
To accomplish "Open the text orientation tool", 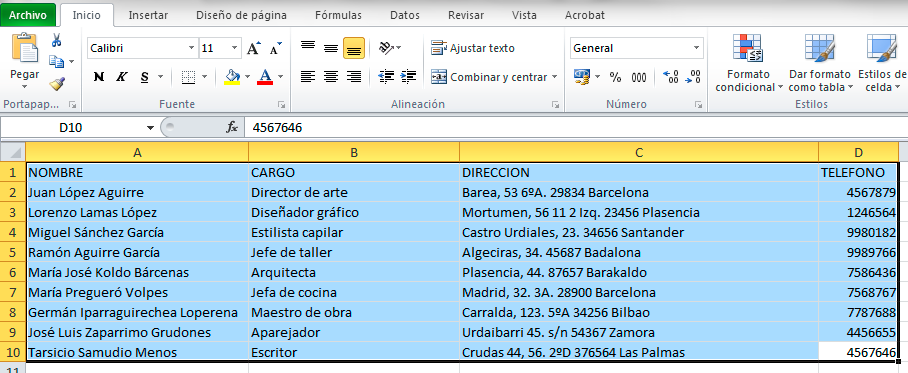I will click(x=386, y=48).
